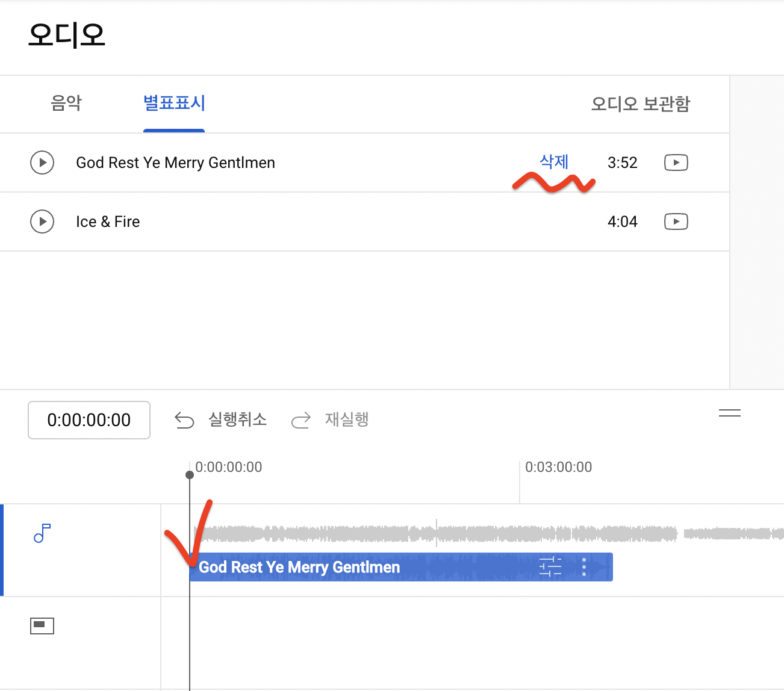Select the audio track music note icon
The height and width of the screenshot is (691, 784).
(x=42, y=533)
